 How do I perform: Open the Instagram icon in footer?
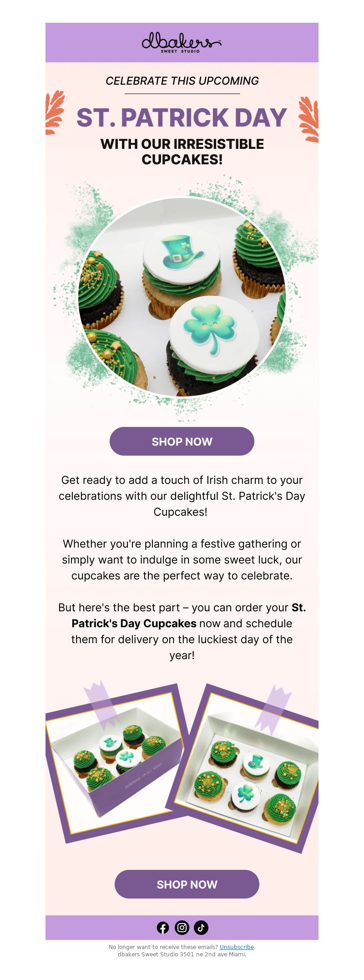tap(182, 928)
